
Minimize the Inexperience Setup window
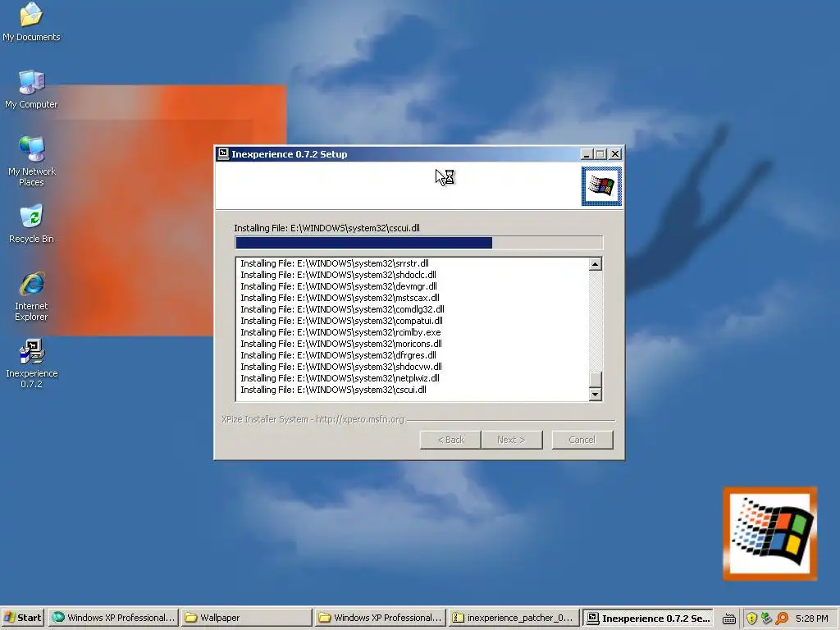(587, 154)
